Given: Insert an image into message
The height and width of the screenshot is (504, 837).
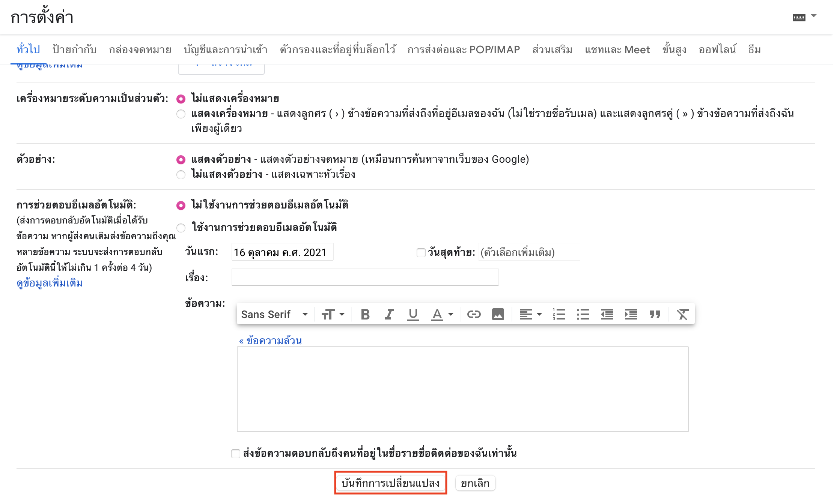Looking at the screenshot, I should (x=498, y=314).
